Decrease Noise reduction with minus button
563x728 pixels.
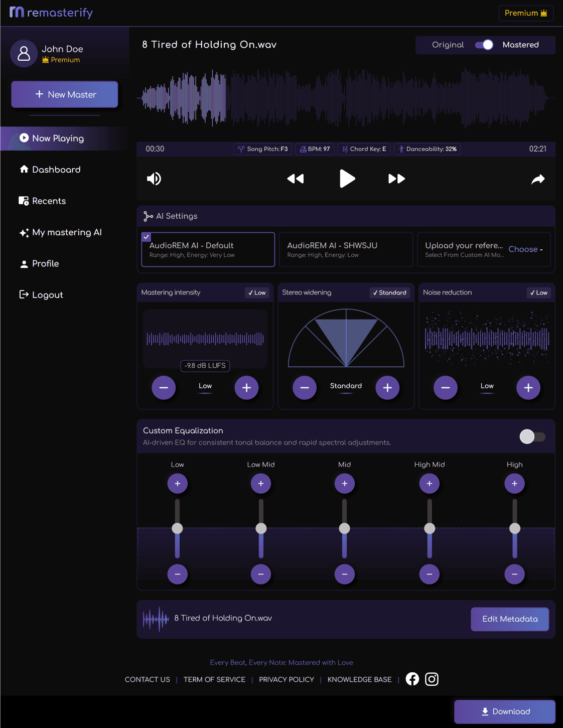tap(445, 388)
